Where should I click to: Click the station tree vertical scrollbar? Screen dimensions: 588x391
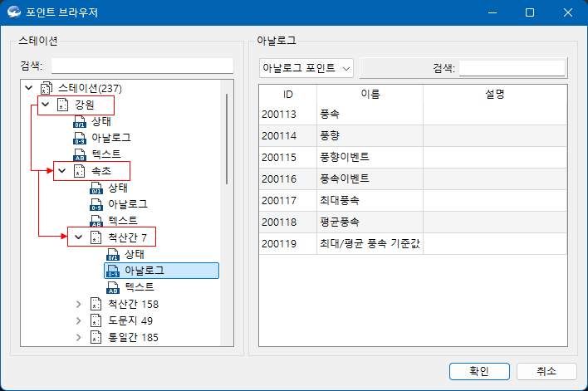pyautogui.click(x=227, y=141)
